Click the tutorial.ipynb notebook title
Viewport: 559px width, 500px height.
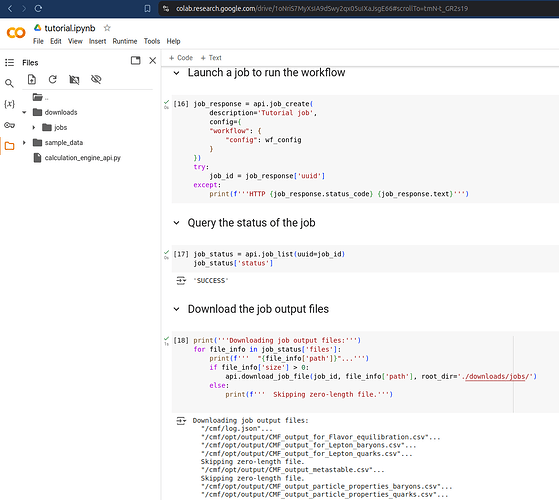70,28
